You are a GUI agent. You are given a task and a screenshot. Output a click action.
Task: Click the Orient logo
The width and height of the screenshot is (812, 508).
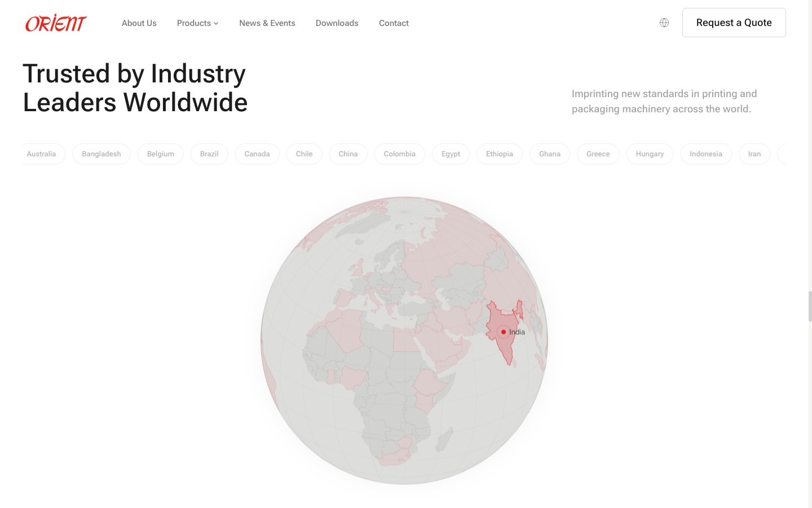click(x=55, y=23)
